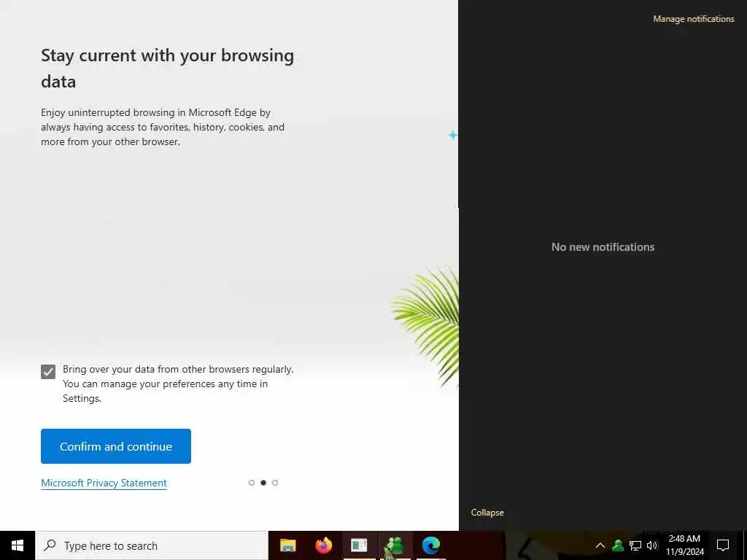
Task: Select the third page indicator dot
Action: click(275, 483)
